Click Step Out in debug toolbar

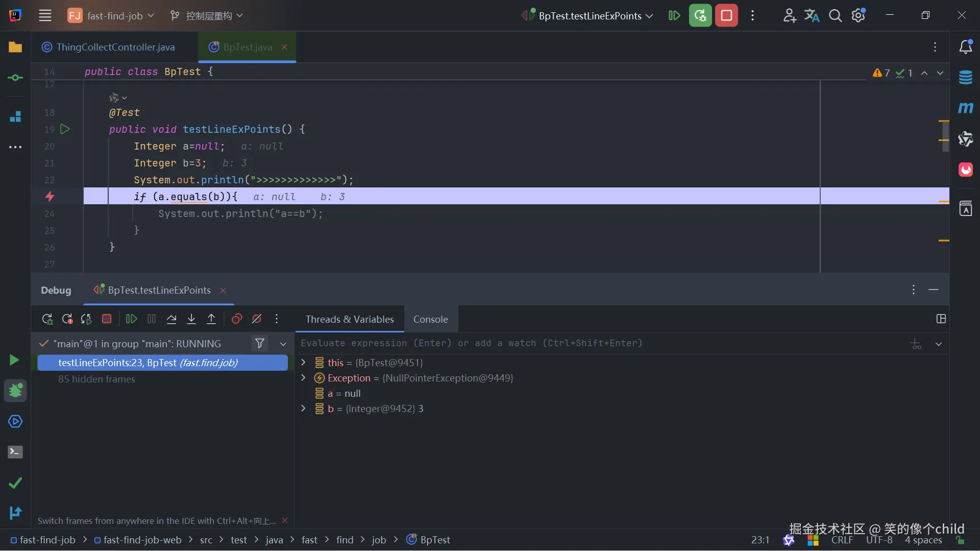[211, 319]
